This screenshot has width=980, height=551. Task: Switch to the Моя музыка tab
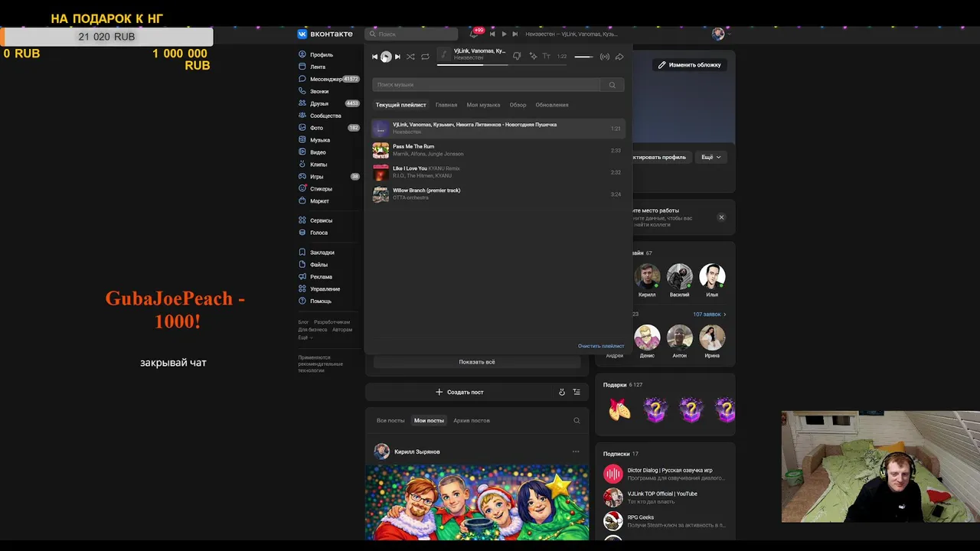pyautogui.click(x=483, y=105)
